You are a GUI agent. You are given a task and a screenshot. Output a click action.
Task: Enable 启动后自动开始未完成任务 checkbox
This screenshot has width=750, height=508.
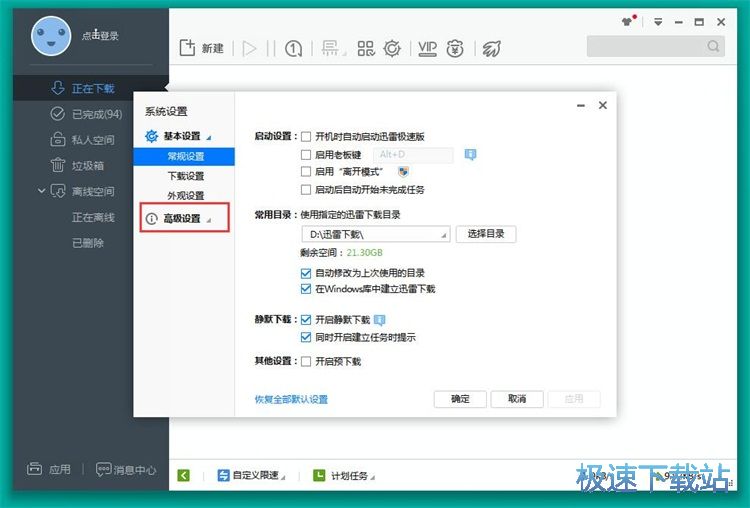click(306, 189)
